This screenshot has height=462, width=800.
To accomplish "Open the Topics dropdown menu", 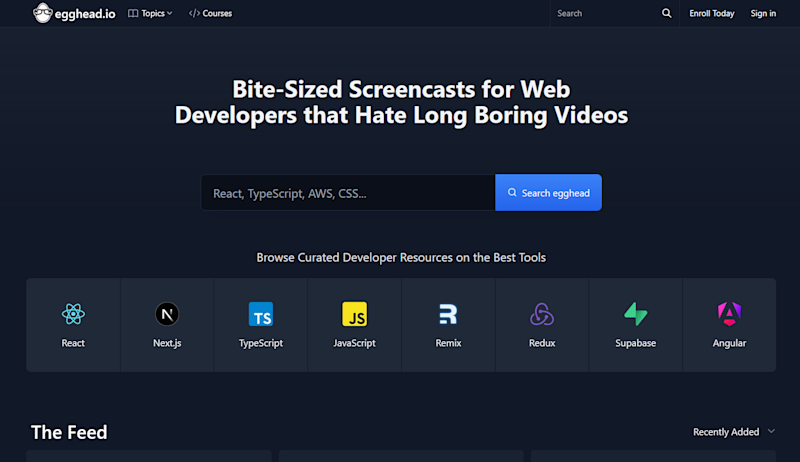I will tap(150, 13).
